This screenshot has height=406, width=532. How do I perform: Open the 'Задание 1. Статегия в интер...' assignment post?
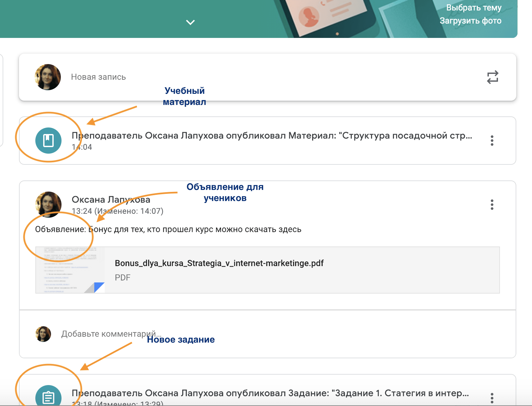(270, 393)
